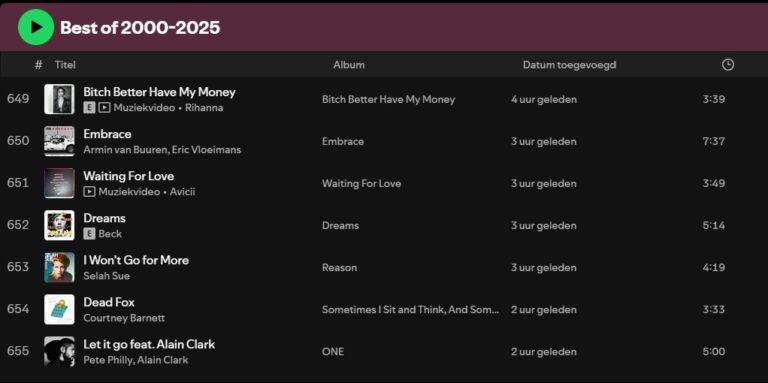
Task: Click the 4:19 duration of Selah Sue's track
Action: coord(713,268)
